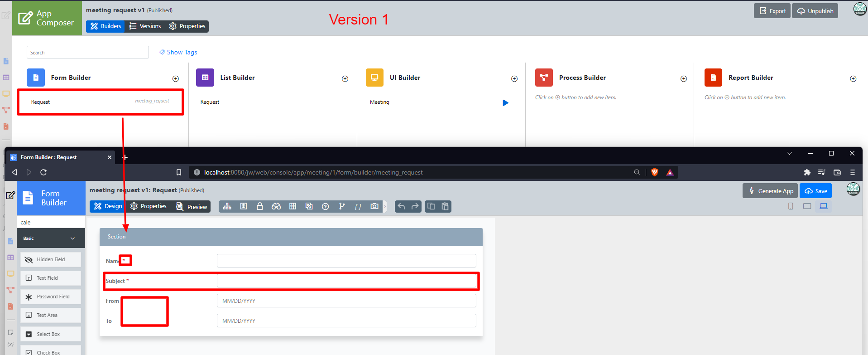Open the Builders tab in App Composer
This screenshot has height=355, width=868.
pyautogui.click(x=106, y=26)
